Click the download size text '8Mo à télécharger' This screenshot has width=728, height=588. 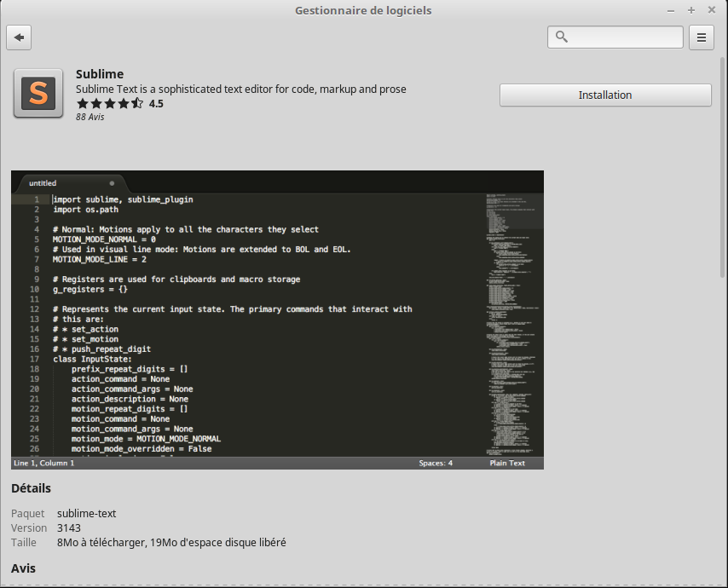(x=101, y=543)
